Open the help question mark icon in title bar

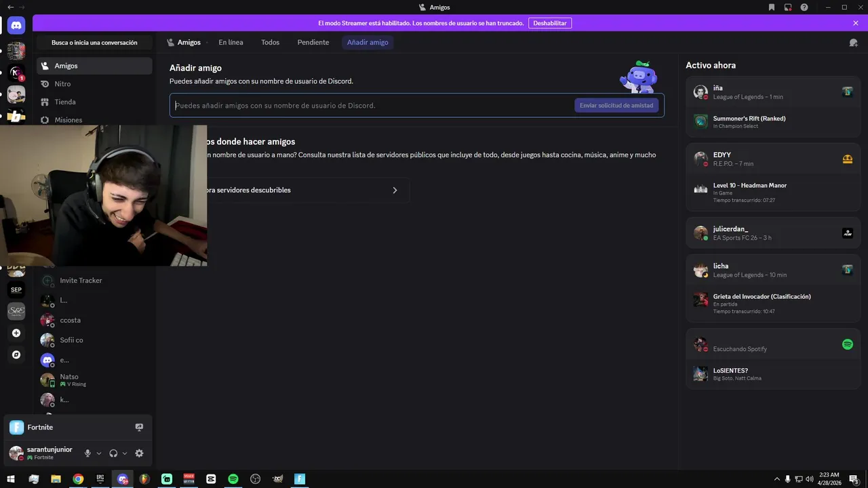pyautogui.click(x=804, y=7)
